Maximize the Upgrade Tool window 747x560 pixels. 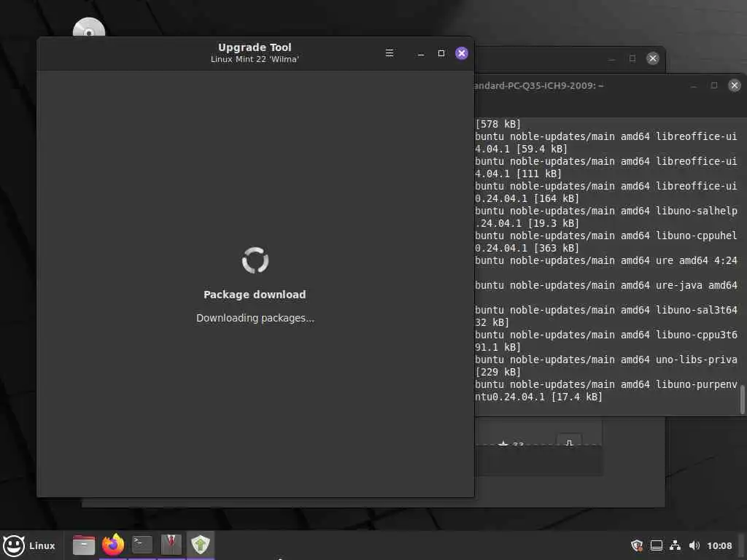coord(441,53)
